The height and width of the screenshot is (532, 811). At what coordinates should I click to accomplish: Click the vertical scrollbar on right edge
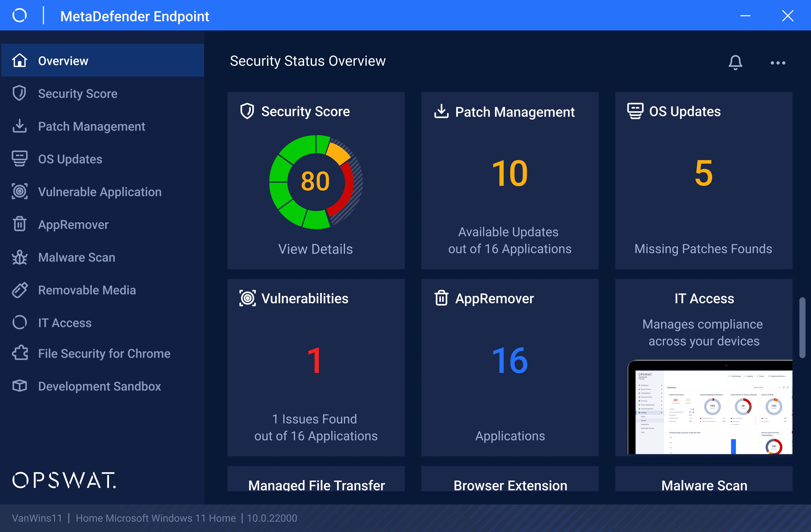(x=802, y=327)
